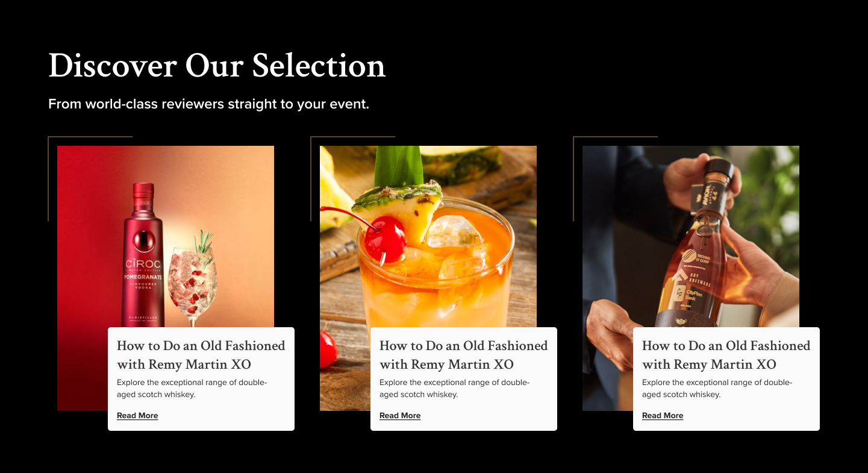Viewport: 868px width, 473px height.
Task: Click the scotch whiskey description on Ciroc card
Action: [x=192, y=389]
